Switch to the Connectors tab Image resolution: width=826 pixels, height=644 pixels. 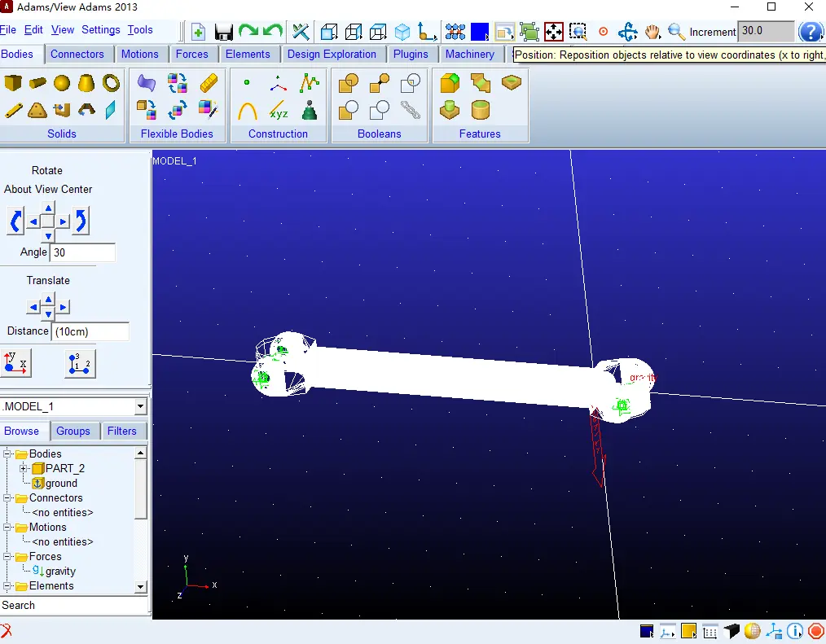tap(77, 55)
